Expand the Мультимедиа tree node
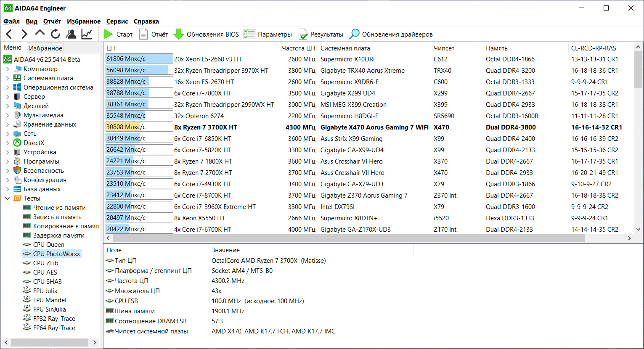Viewport: 644px width, 349px height. (8, 115)
